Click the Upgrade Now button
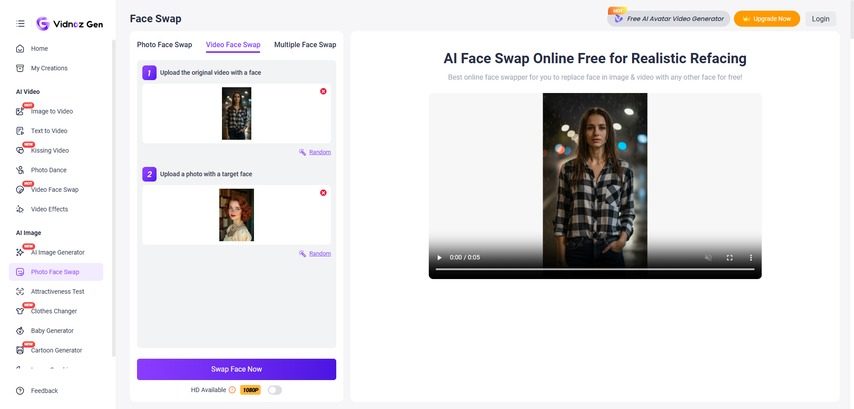 pyautogui.click(x=767, y=19)
